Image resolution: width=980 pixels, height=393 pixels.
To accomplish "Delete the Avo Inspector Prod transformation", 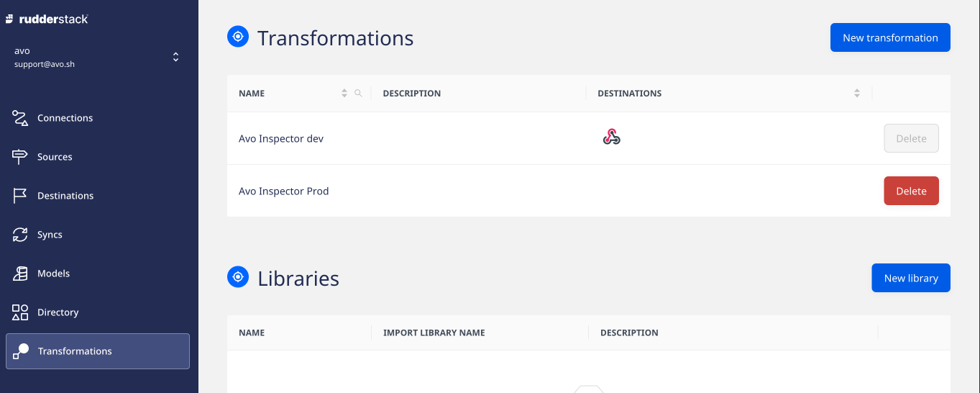I will click(x=910, y=191).
